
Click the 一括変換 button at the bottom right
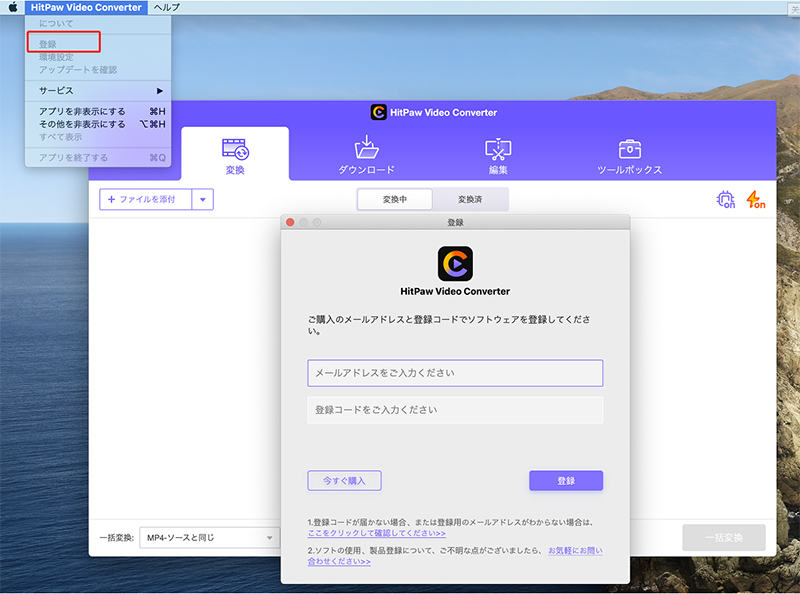[724, 538]
